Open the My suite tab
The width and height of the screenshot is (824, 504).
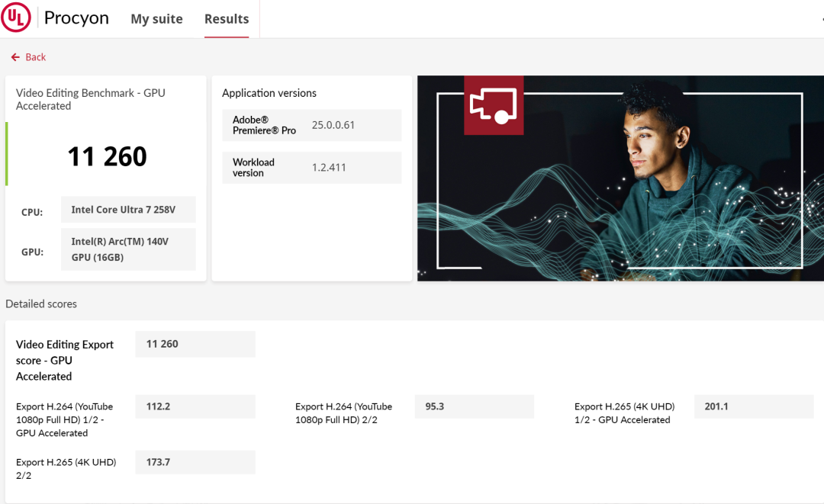tap(156, 19)
